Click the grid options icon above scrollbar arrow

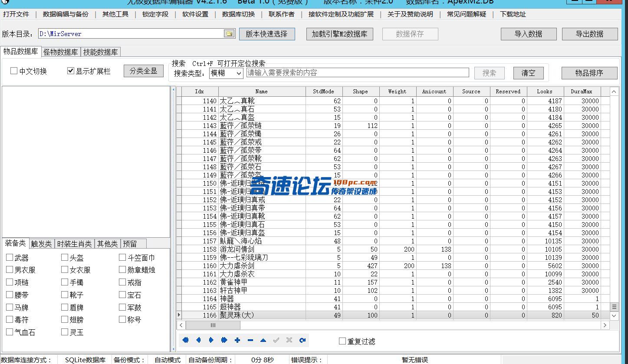614,307
